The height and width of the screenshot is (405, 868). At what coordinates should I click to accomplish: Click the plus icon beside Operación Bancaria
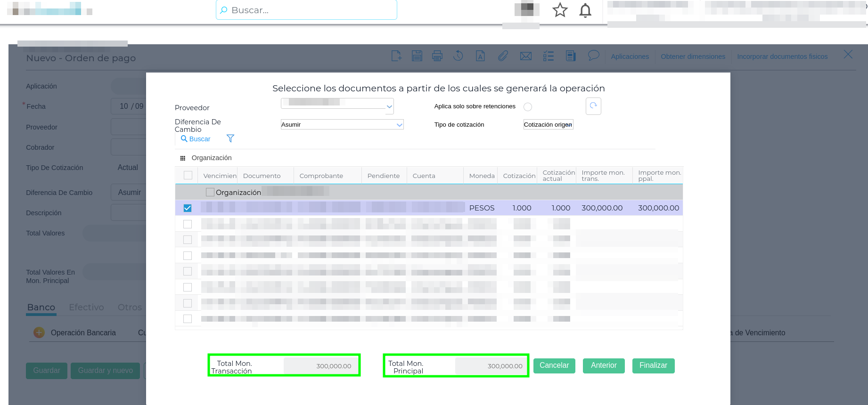click(x=39, y=332)
